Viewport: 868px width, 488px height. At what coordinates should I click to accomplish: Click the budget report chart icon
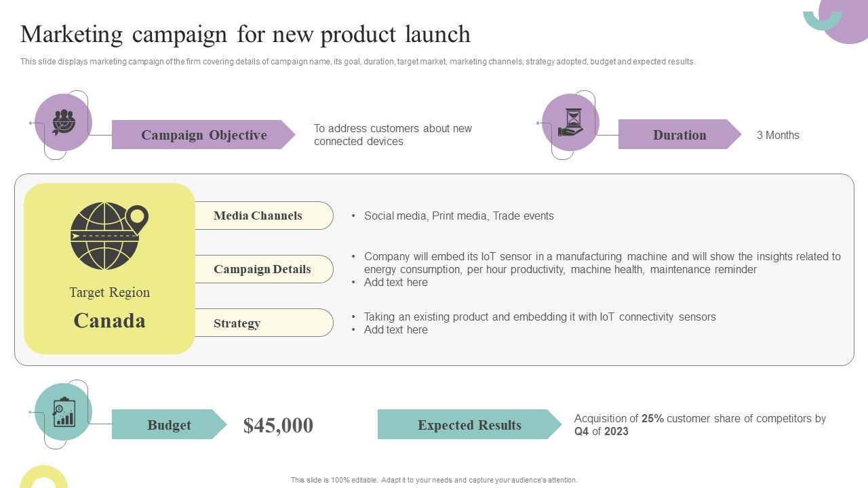click(64, 411)
